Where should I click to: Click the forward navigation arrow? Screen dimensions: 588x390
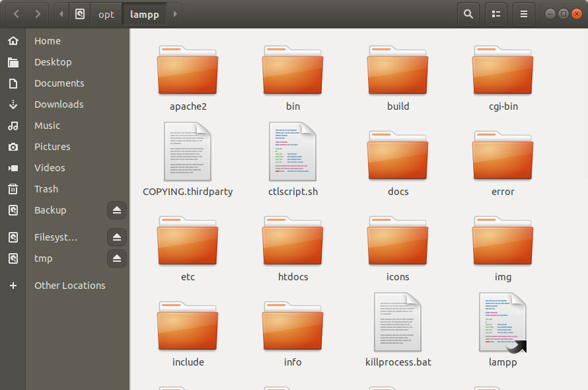click(38, 13)
